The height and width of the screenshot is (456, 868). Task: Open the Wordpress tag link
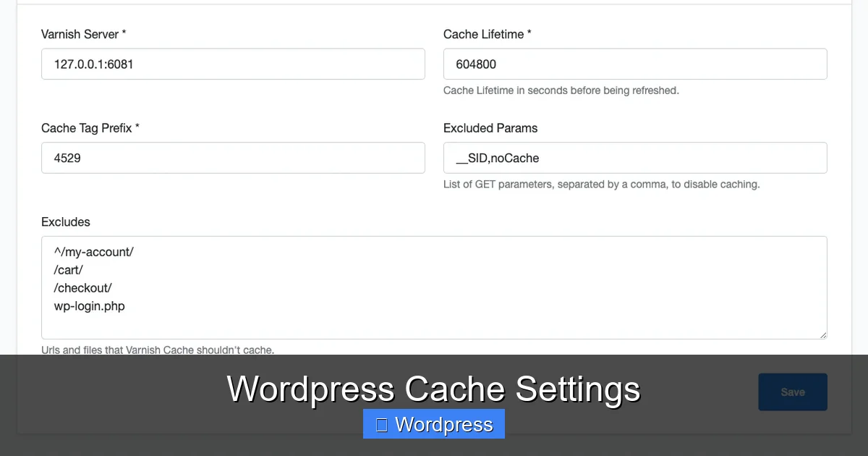(433, 424)
